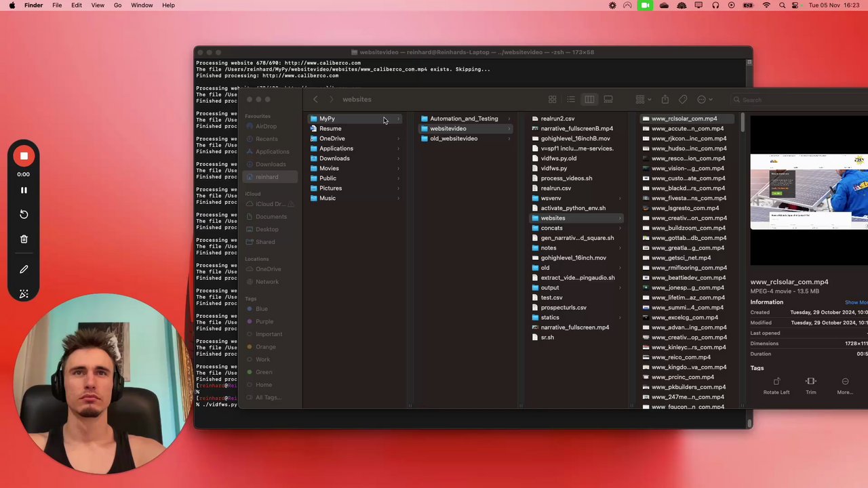This screenshot has height=488, width=868.
Task: Pause the recording in the recorder panel
Action: point(24,190)
